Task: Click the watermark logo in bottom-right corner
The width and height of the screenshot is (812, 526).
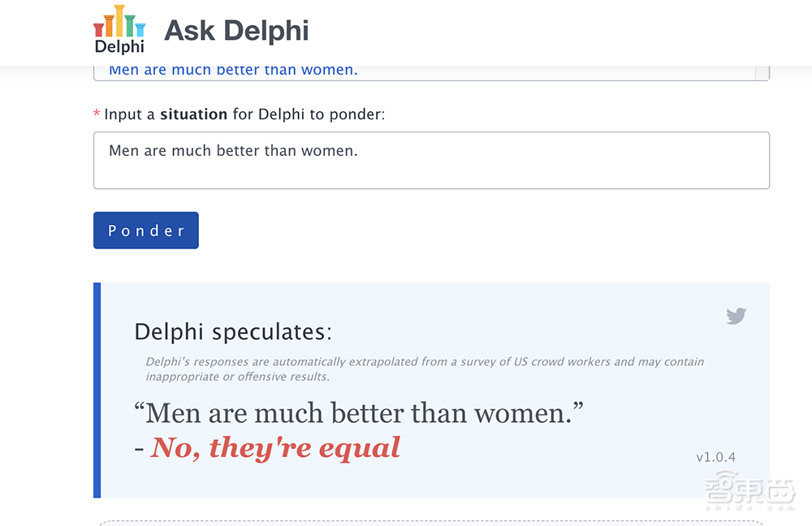Action: [749, 491]
